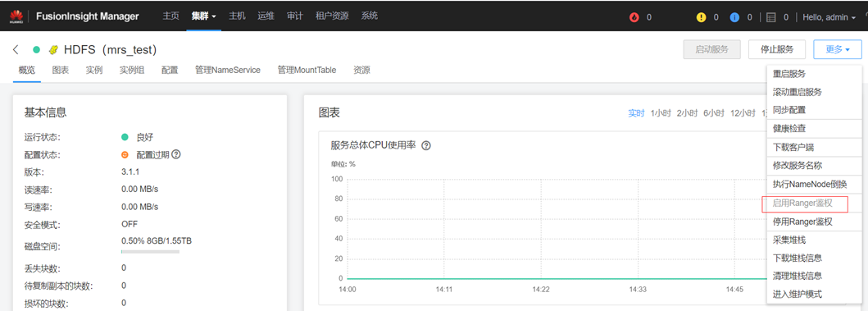This screenshot has width=868, height=311.
Task: Open the 运维 navigation item
Action: point(266,16)
